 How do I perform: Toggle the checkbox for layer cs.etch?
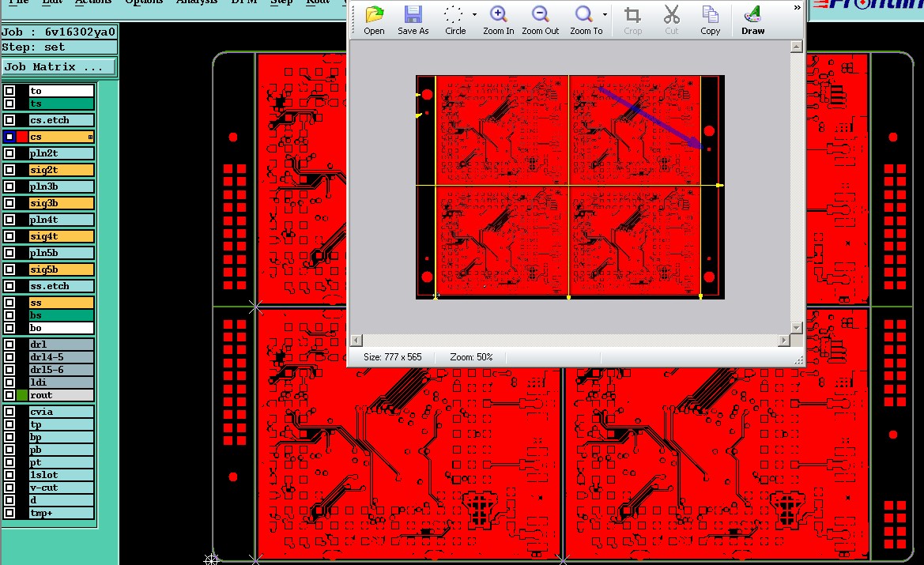9,120
